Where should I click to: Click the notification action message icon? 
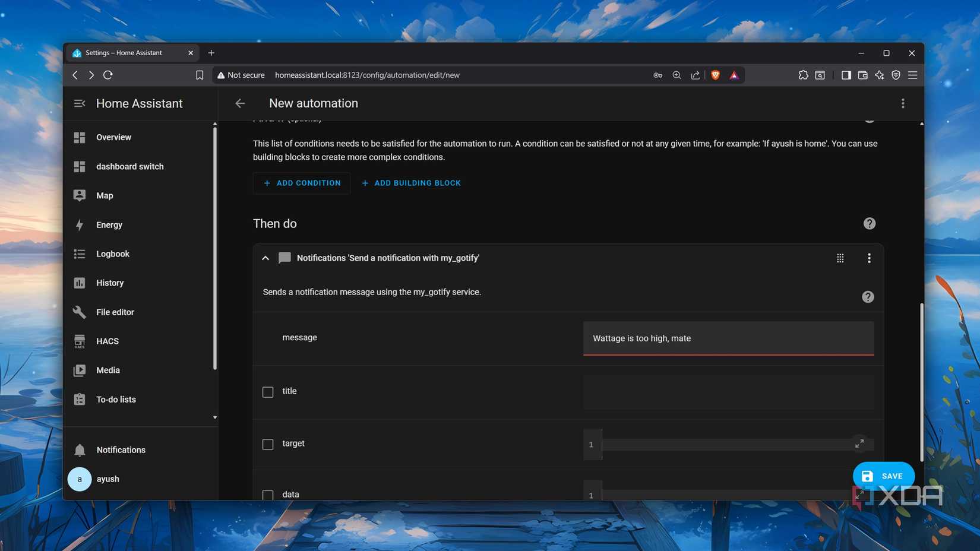click(x=284, y=258)
